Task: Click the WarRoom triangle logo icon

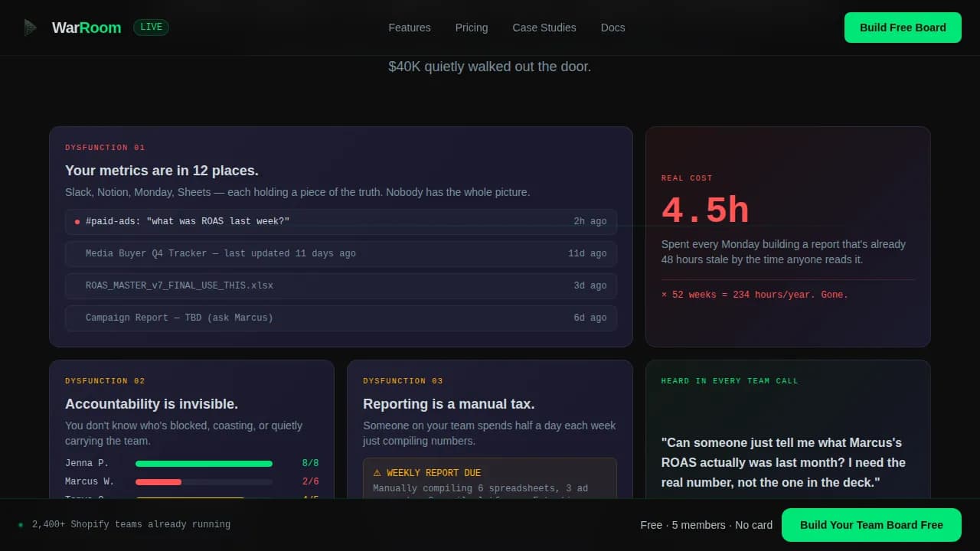Action: click(29, 27)
